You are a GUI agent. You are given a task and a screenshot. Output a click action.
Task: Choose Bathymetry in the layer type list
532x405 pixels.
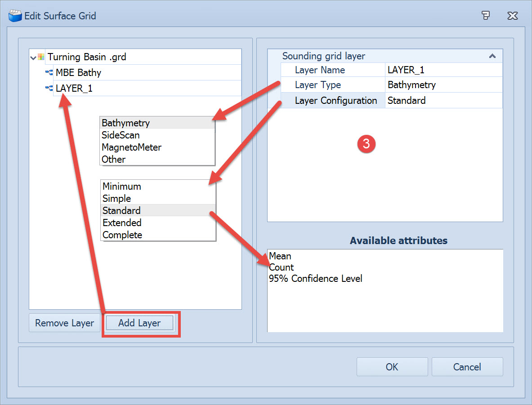(x=157, y=123)
